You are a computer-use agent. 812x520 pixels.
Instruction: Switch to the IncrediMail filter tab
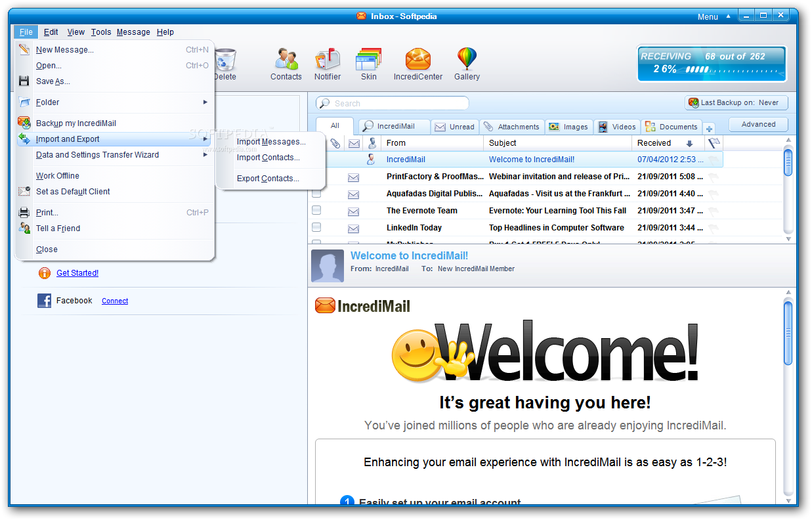395,127
